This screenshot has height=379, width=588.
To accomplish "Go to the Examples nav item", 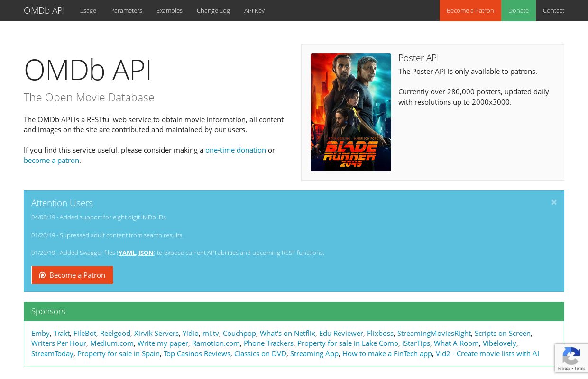I will pos(169,10).
